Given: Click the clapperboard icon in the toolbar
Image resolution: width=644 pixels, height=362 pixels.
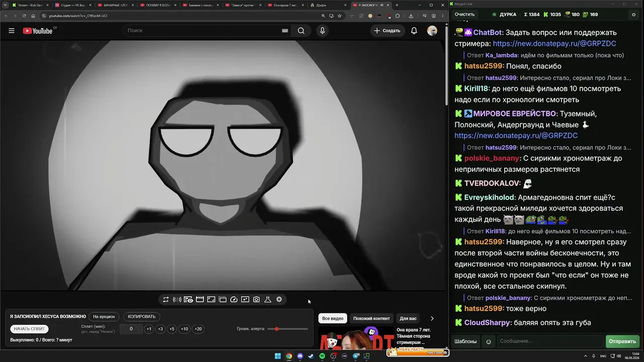Looking at the screenshot, I should 200,300.
